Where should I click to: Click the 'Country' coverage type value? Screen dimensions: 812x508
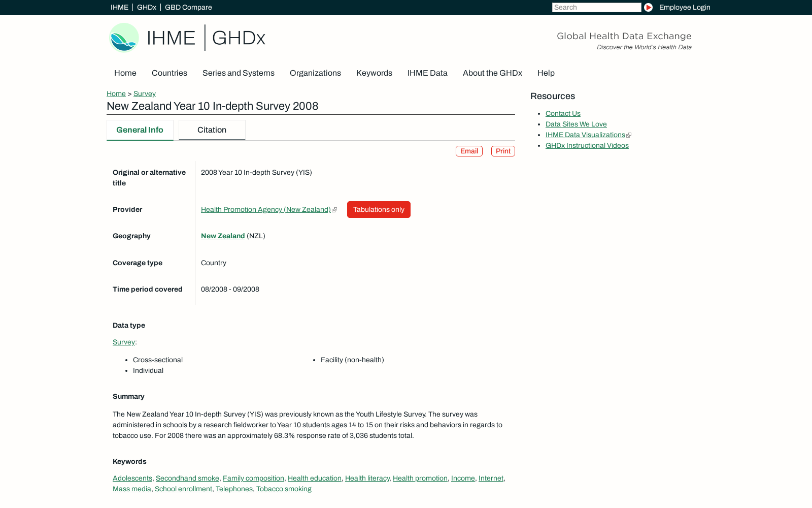point(214,263)
